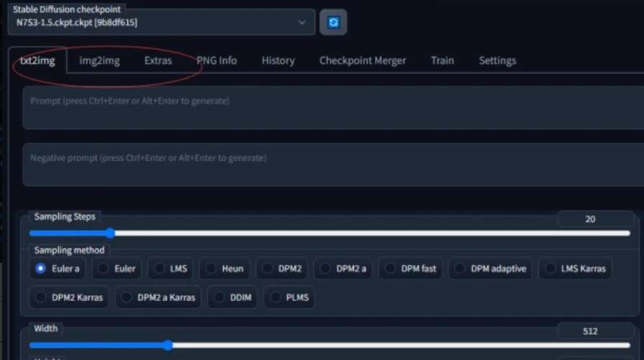Focus the Negative prompt text box

pos(331,164)
